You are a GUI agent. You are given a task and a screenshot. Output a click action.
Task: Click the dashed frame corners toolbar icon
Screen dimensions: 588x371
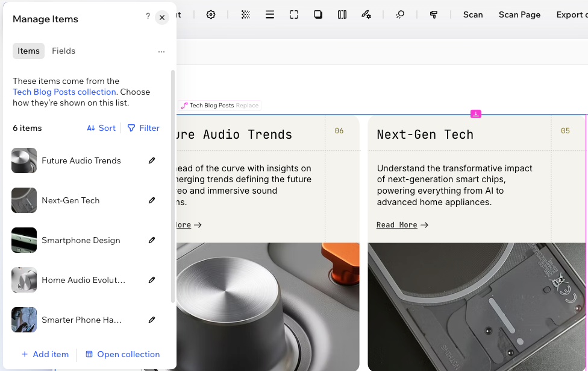[x=294, y=14]
